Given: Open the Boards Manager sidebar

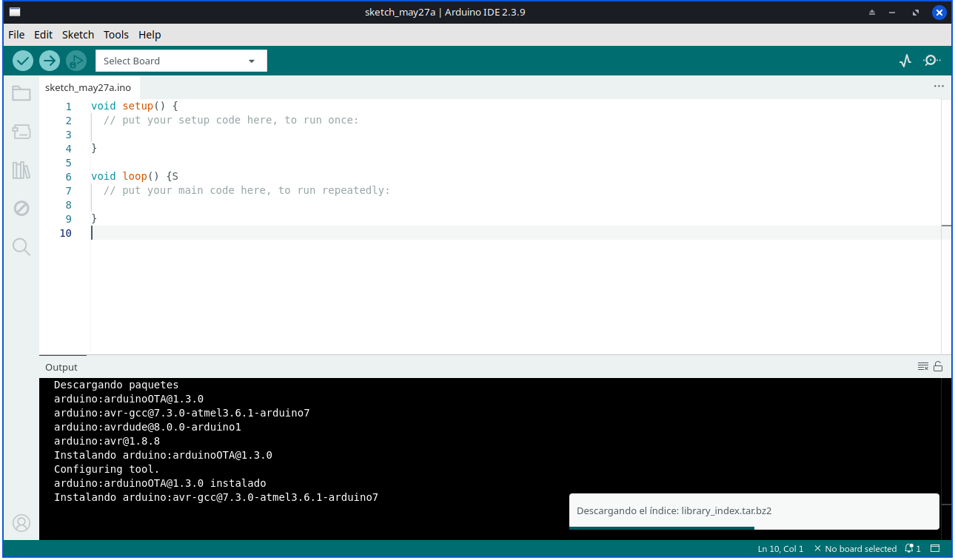Looking at the screenshot, I should pos(21,132).
